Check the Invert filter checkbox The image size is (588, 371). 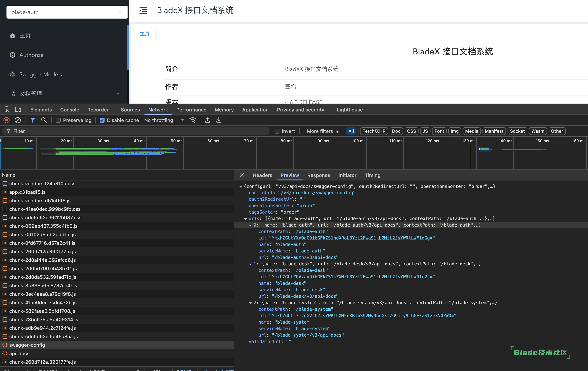[x=277, y=131]
